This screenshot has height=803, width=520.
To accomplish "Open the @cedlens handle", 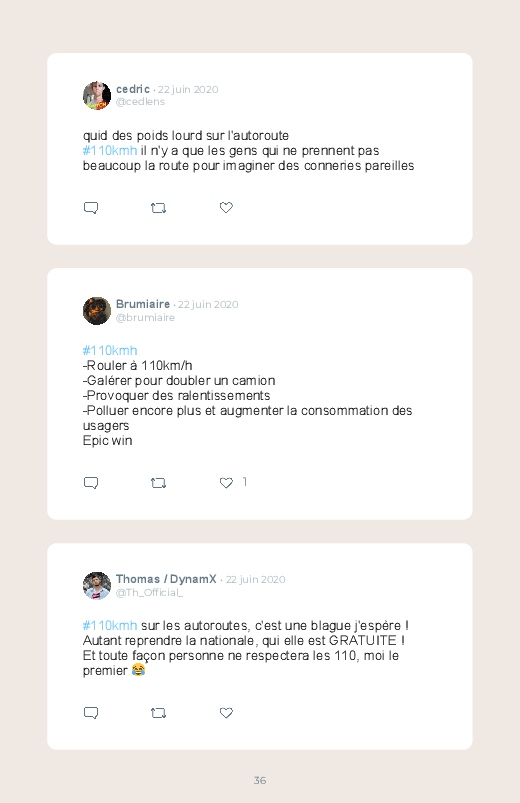I will pos(140,102).
